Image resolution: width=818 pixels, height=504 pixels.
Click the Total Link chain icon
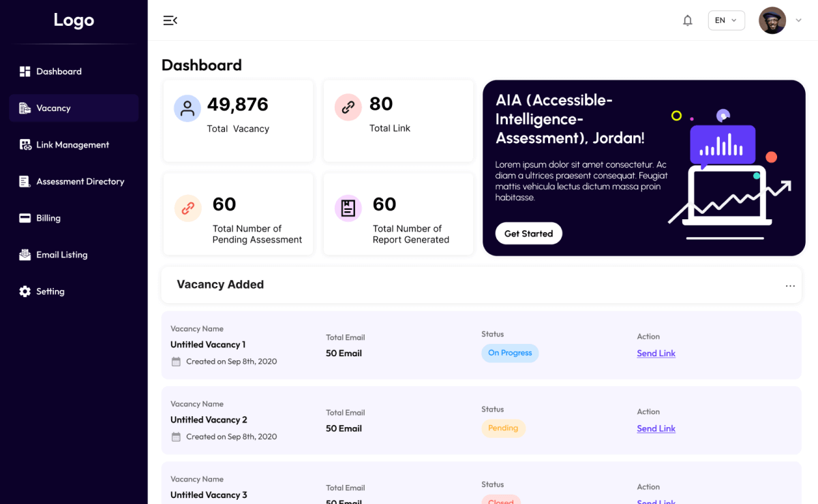coord(348,108)
